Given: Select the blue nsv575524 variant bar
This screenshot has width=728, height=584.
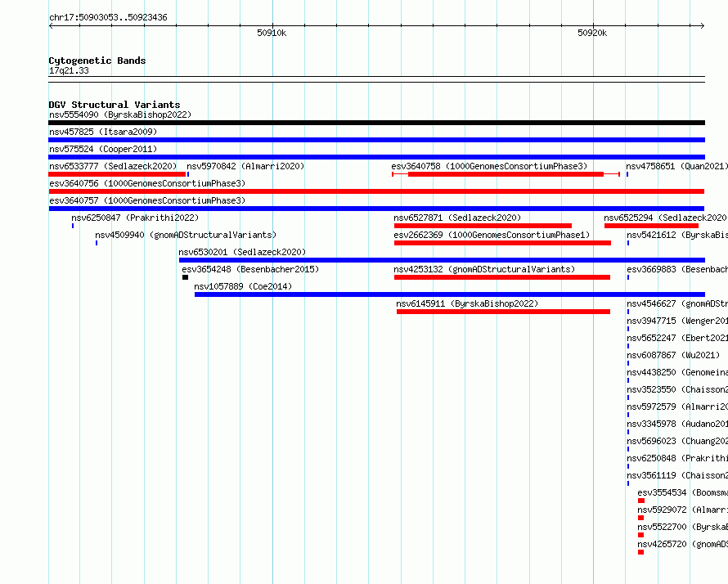Looking at the screenshot, I should [376, 157].
